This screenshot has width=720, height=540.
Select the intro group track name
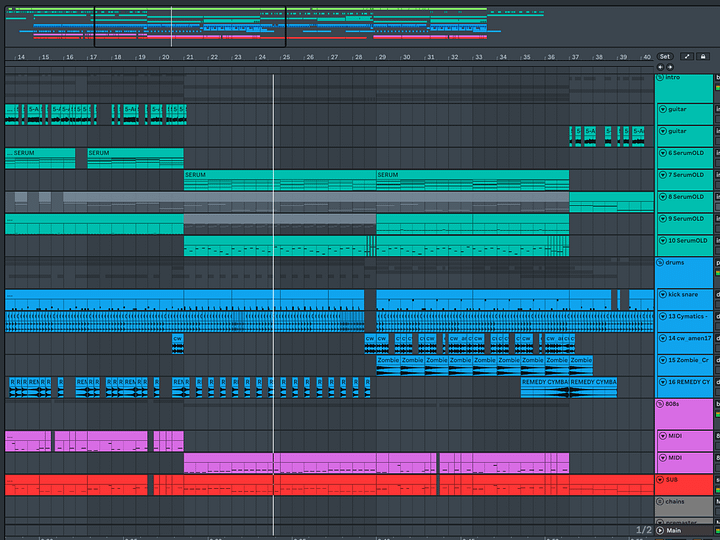(x=673, y=77)
